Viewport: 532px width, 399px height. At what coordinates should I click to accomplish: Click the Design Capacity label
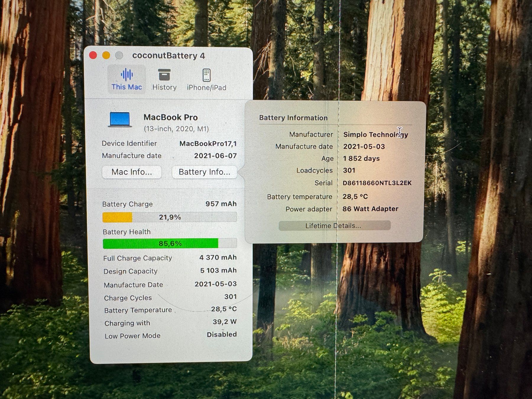(130, 271)
